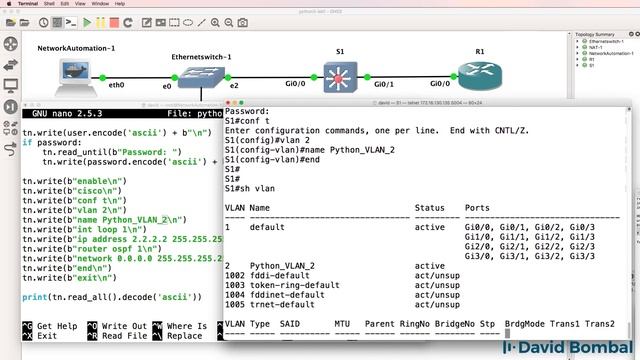640x360 pixels.
Task: Open a new blank project in GNS3
Action: coord(11,22)
